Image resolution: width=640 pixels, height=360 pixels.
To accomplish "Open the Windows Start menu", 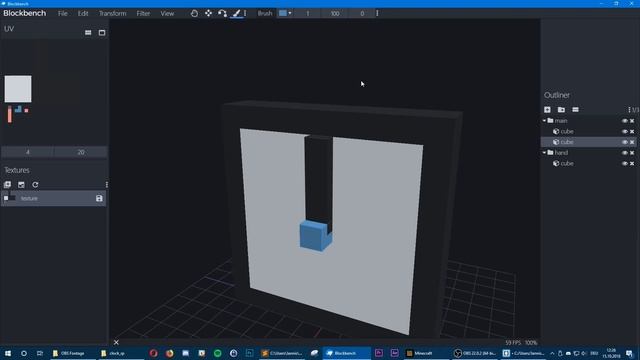I will 8,353.
